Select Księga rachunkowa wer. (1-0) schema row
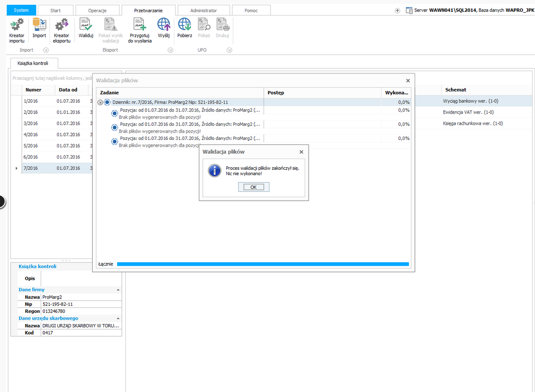The height and width of the screenshot is (392, 535). 473,123
